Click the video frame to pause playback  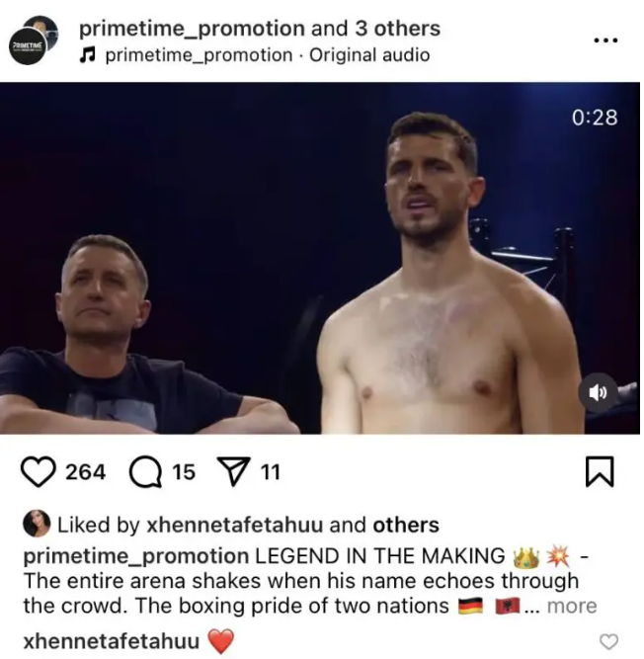click(x=320, y=258)
